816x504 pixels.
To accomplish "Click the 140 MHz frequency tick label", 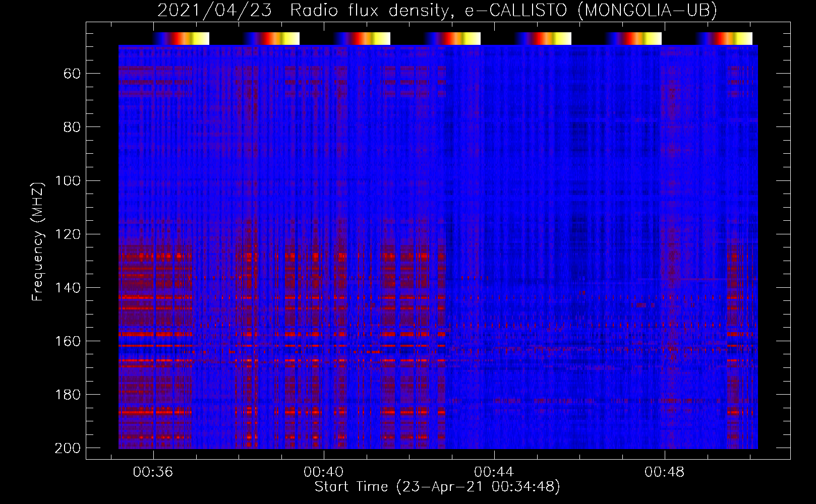I will (x=68, y=287).
